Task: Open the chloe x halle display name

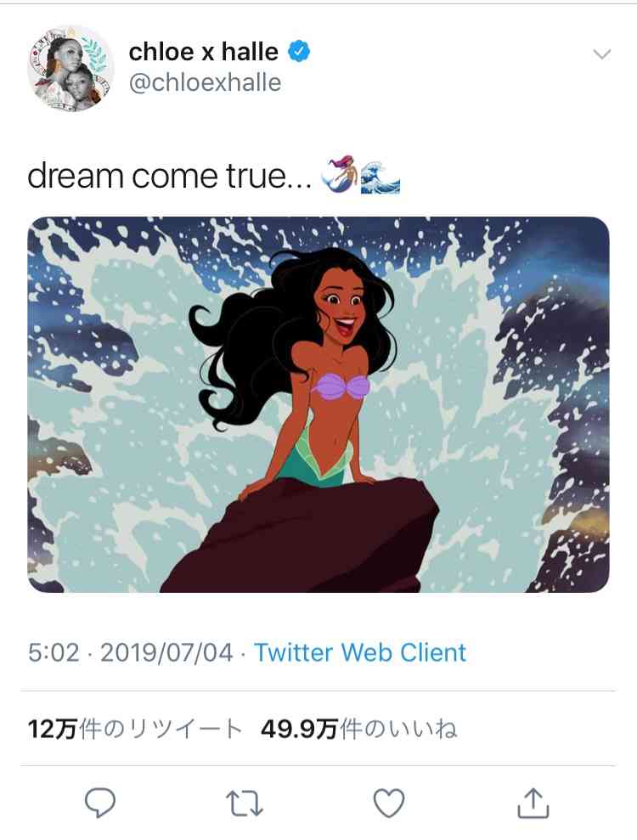Action: click(x=204, y=52)
